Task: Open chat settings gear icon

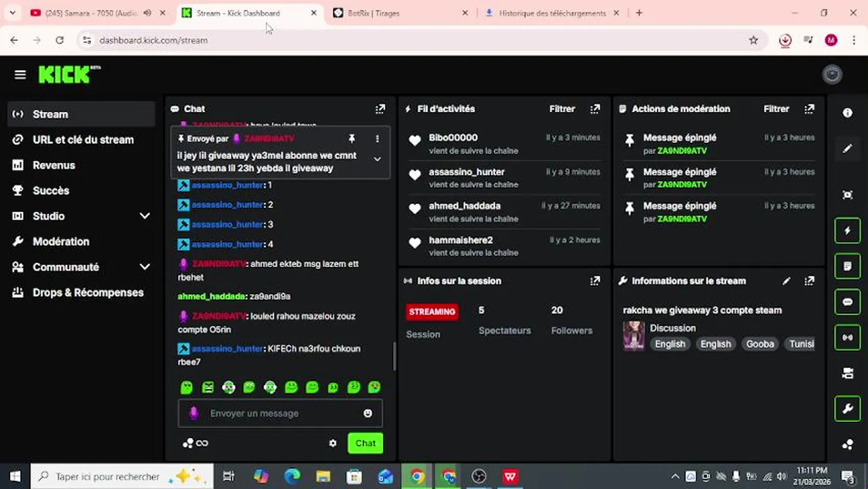Action: point(333,443)
